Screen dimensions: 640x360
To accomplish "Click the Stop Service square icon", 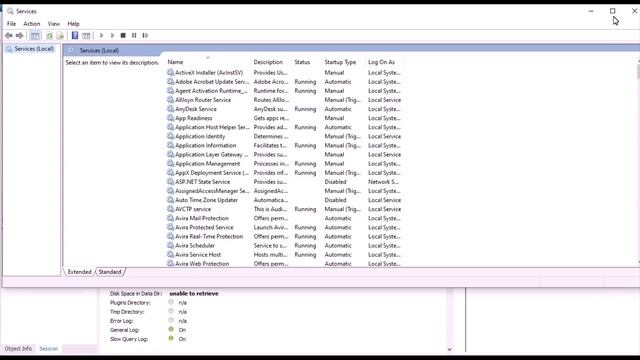I will [x=123, y=36].
